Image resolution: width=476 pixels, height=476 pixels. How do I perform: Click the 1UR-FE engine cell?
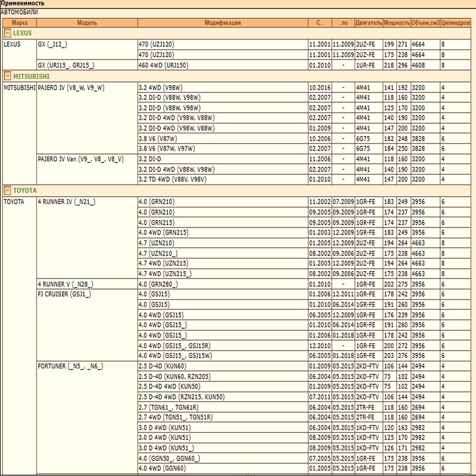[365, 65]
